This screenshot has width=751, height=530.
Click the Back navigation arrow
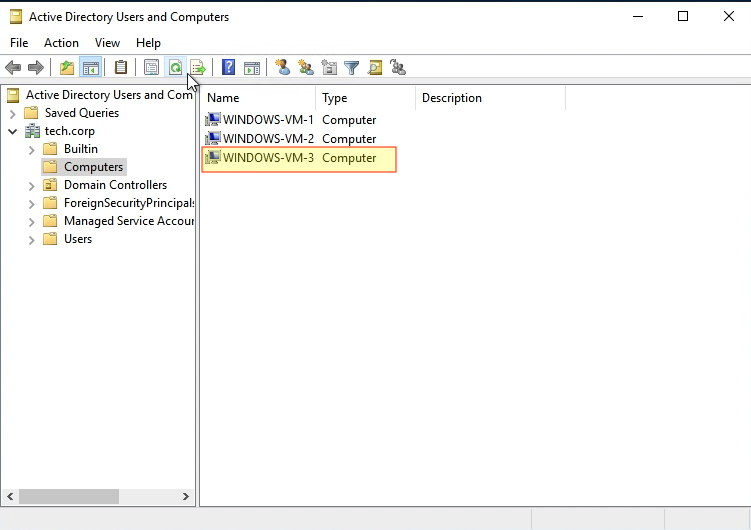(13, 68)
